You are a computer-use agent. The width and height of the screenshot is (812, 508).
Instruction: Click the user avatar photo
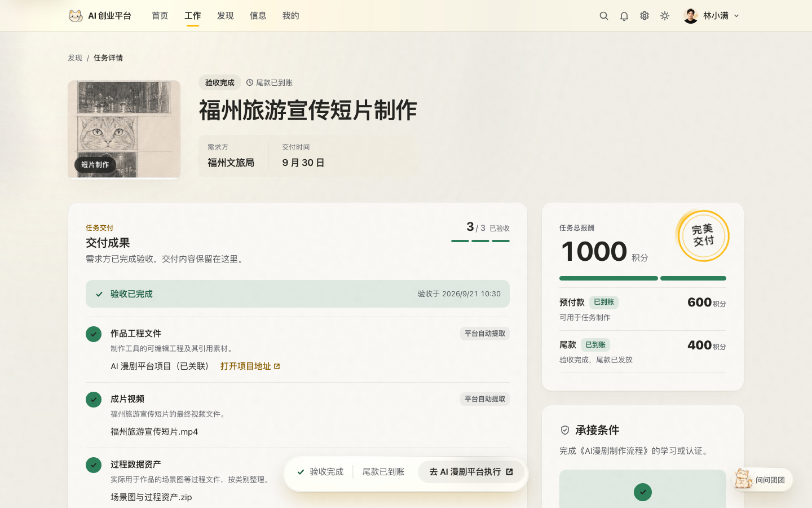691,16
